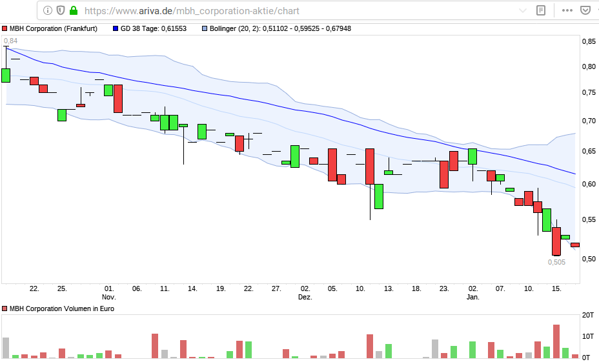Toggle the reader view icon
Viewport: 599px width, 364px height.
(541, 10)
